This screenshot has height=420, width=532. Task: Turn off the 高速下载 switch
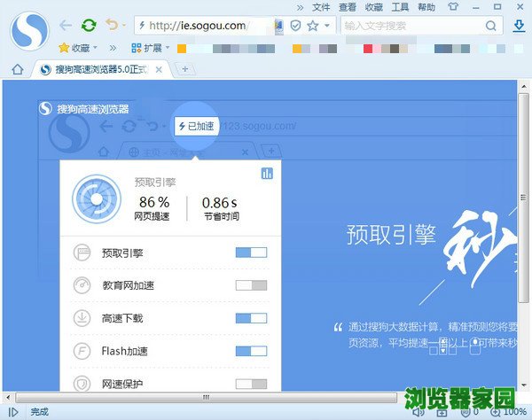(251, 318)
